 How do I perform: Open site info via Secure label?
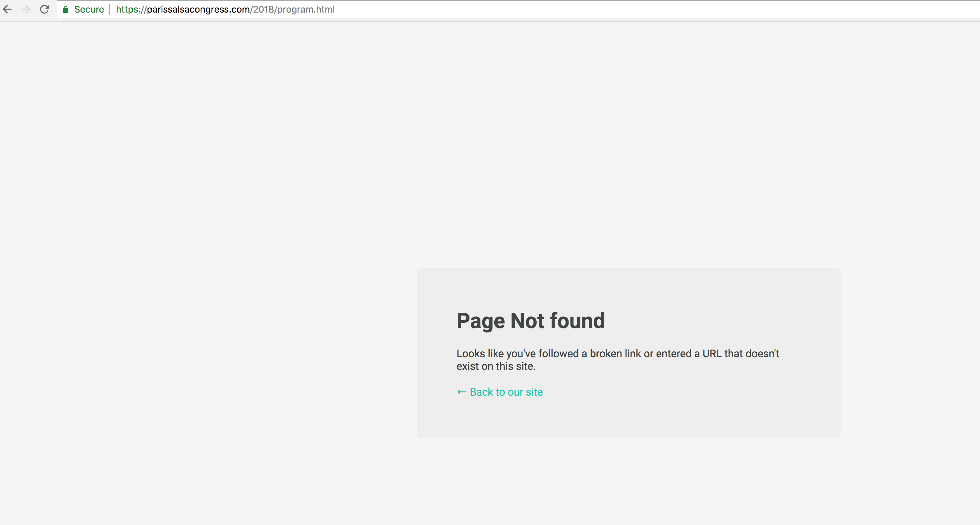pos(89,10)
